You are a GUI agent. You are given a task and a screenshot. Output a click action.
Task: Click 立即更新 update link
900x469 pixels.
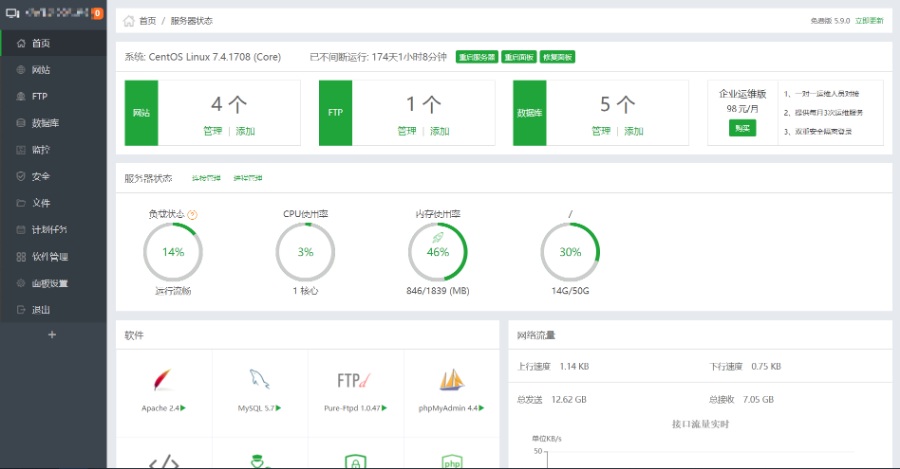(x=869, y=20)
